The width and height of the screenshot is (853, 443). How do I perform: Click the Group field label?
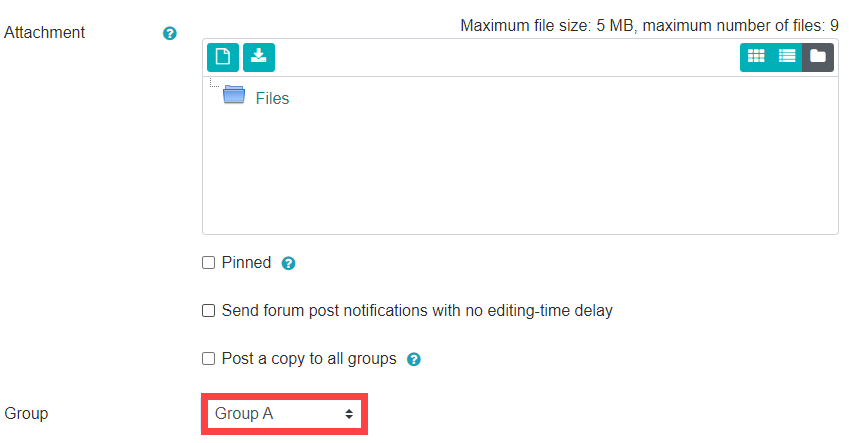click(x=26, y=414)
